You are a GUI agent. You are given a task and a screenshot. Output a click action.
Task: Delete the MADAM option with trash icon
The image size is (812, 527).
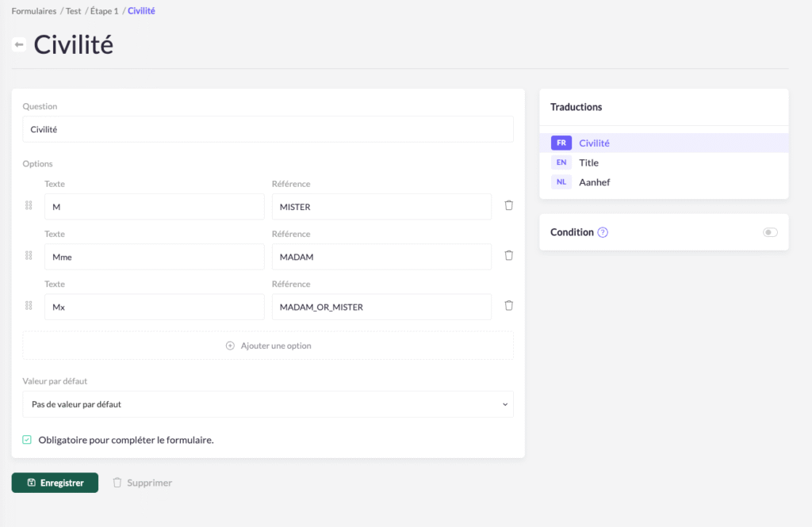pyautogui.click(x=508, y=255)
